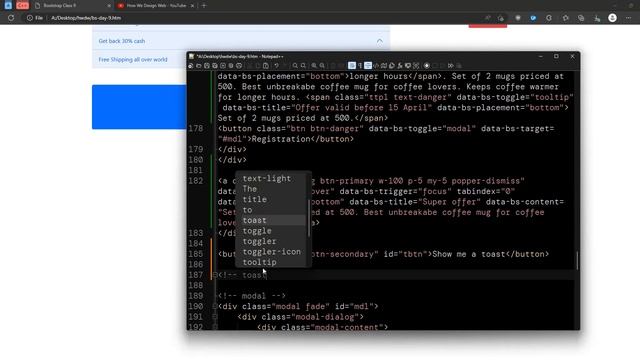
Task: Click the blue popover button on webpage
Action: (139, 107)
